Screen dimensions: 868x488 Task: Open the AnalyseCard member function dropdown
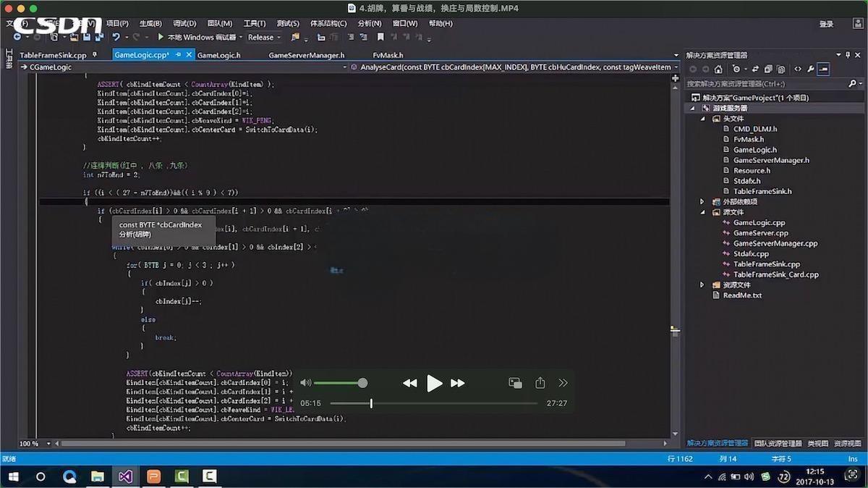pyautogui.click(x=515, y=67)
